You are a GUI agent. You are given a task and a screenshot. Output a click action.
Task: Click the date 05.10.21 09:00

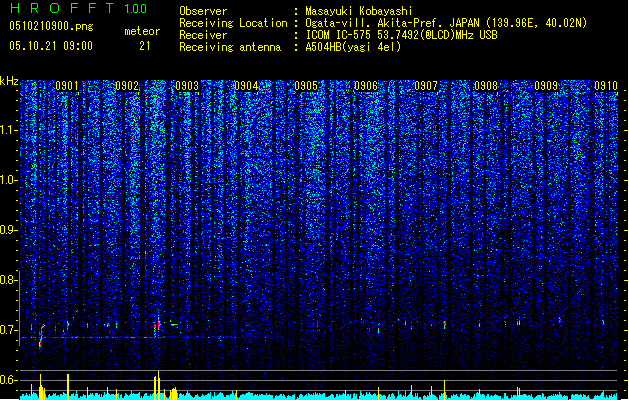(x=51, y=46)
